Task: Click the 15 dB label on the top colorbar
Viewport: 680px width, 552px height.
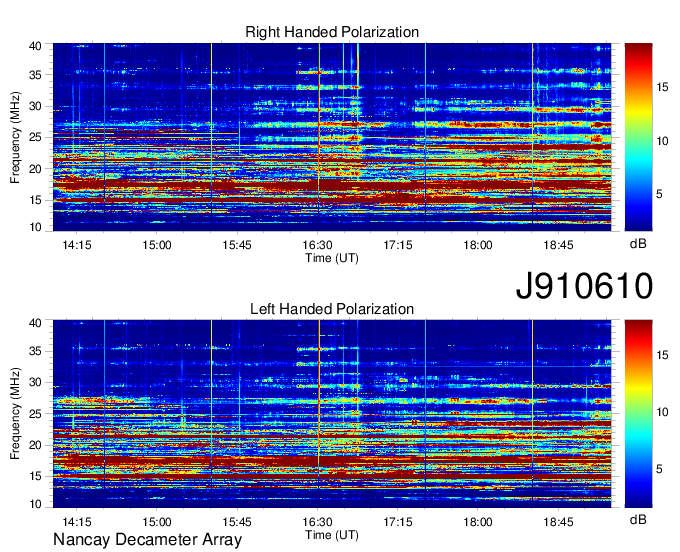Action: [x=662, y=87]
